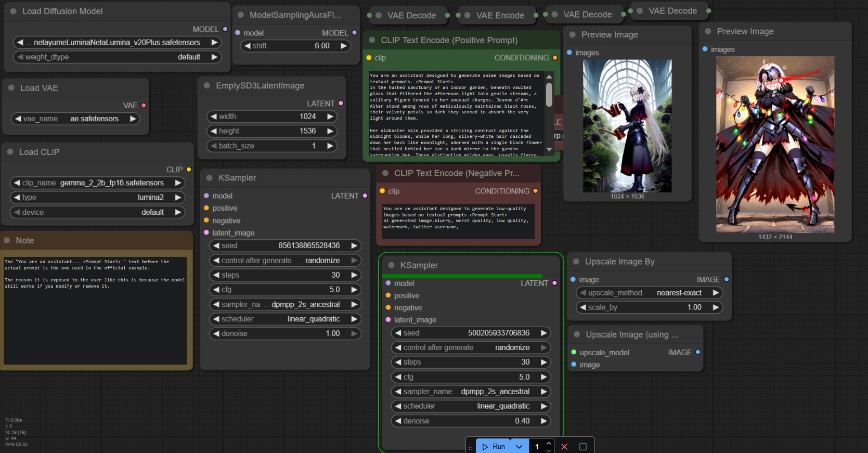868x453 pixels.
Task: Collapse the Upscale Image By node via its dot
Action: 576,262
